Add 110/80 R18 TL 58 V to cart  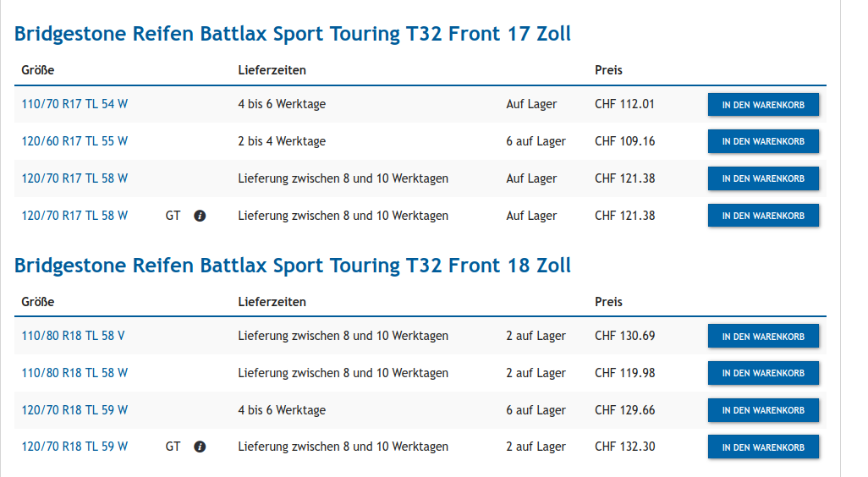click(x=763, y=337)
